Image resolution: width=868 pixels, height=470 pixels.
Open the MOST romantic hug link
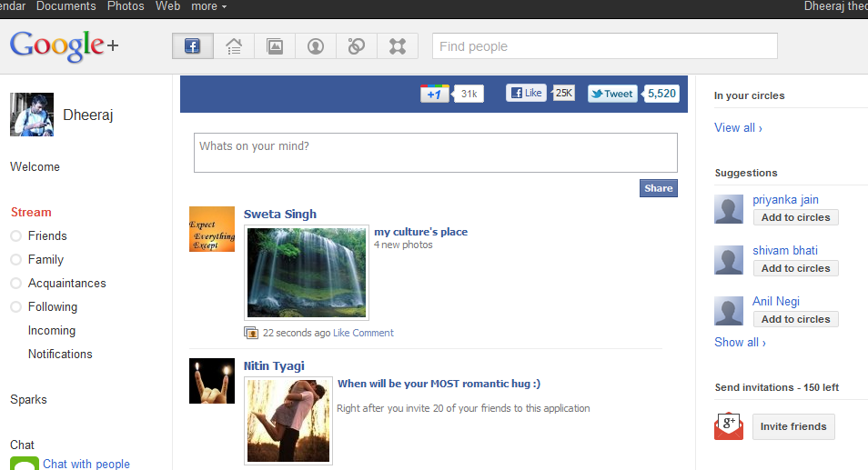[x=439, y=384]
